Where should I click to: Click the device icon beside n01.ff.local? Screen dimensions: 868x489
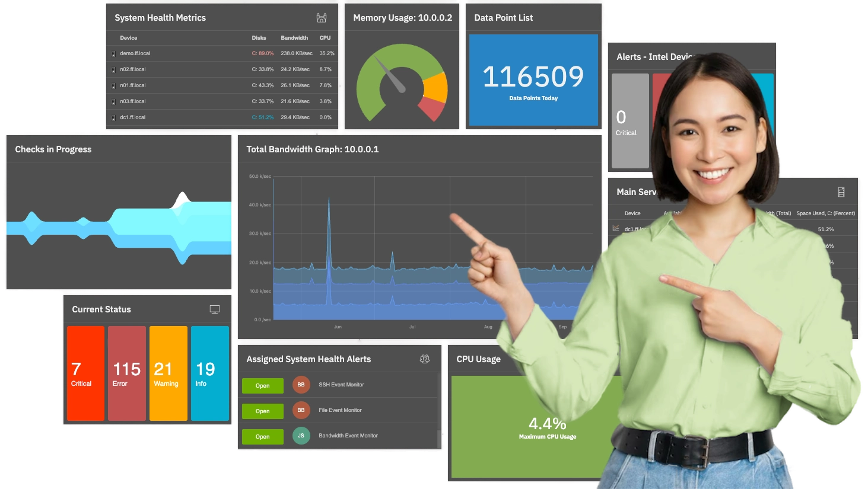pos(115,85)
